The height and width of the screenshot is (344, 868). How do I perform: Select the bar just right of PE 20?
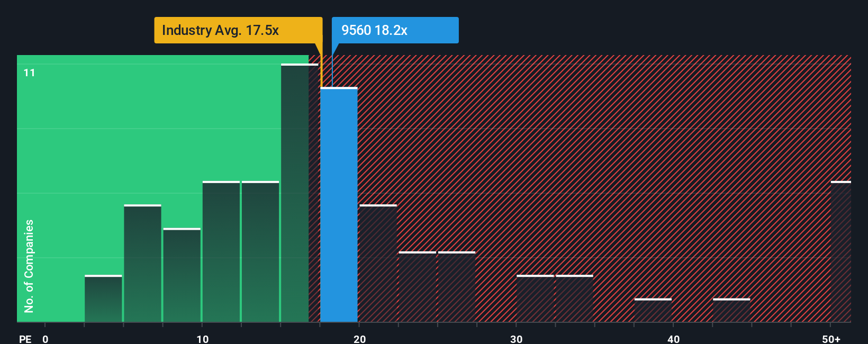[378, 264]
